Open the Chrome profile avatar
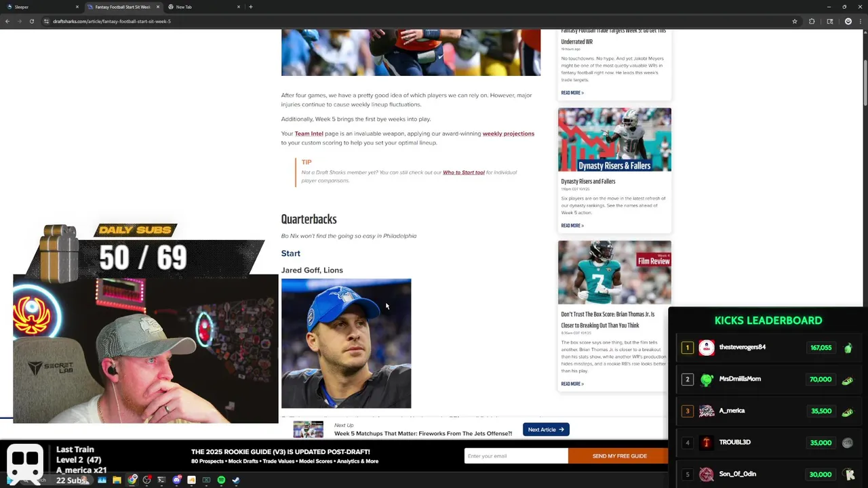 click(x=848, y=21)
